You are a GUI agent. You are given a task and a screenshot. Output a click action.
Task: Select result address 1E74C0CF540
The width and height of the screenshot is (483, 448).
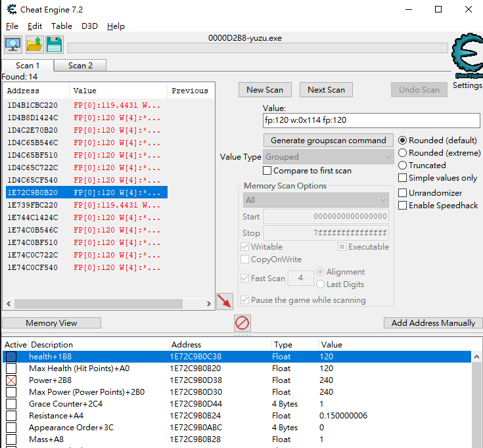[x=32, y=267]
